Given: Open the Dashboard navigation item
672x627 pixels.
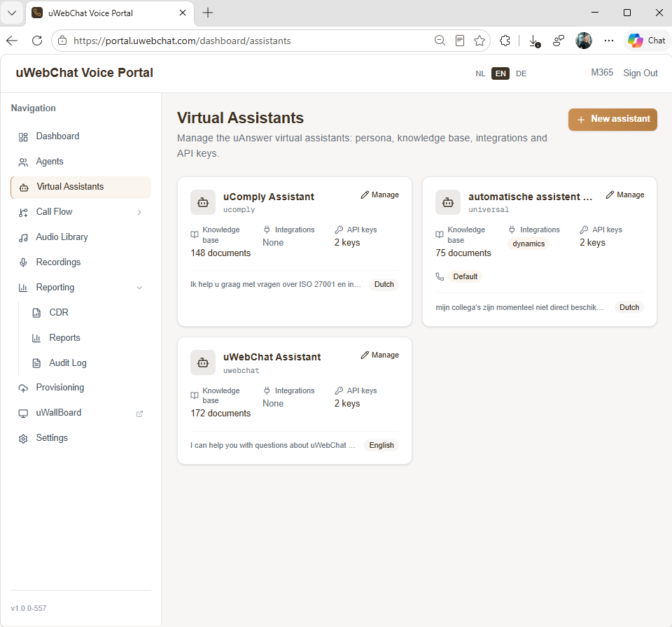Looking at the screenshot, I should point(80,136).
